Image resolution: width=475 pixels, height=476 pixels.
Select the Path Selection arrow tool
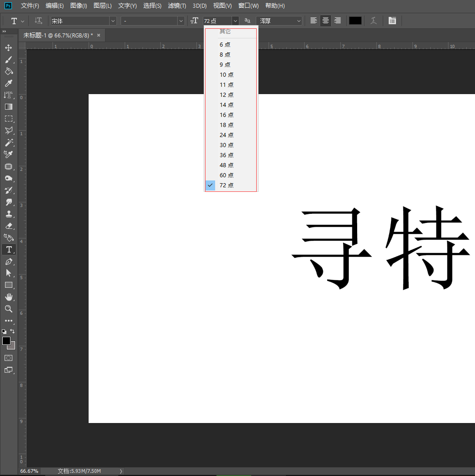(9, 273)
